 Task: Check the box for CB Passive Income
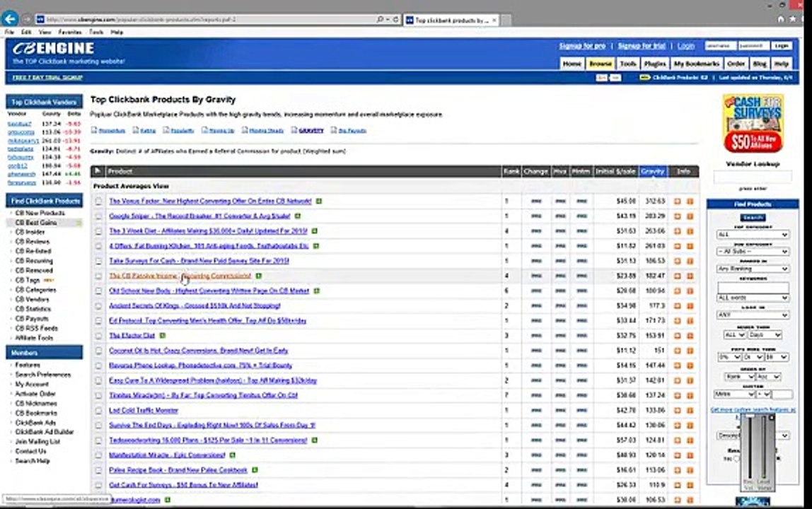(x=98, y=276)
